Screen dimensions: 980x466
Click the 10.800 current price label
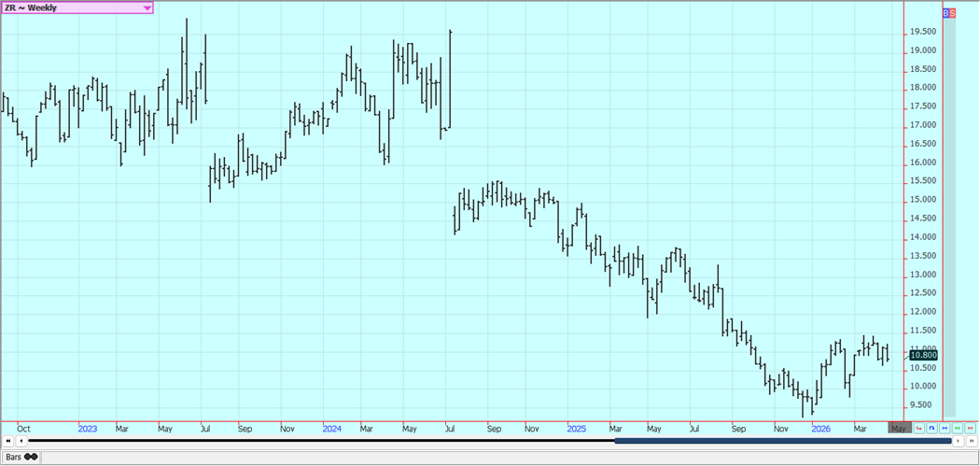pos(922,355)
